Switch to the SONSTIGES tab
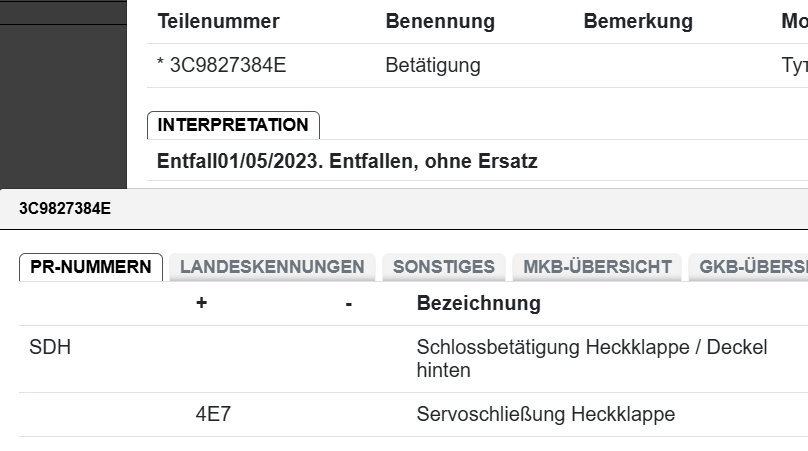 click(x=443, y=267)
